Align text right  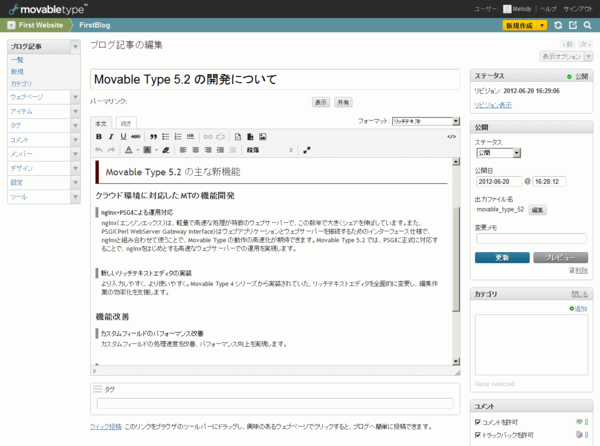coord(208,150)
